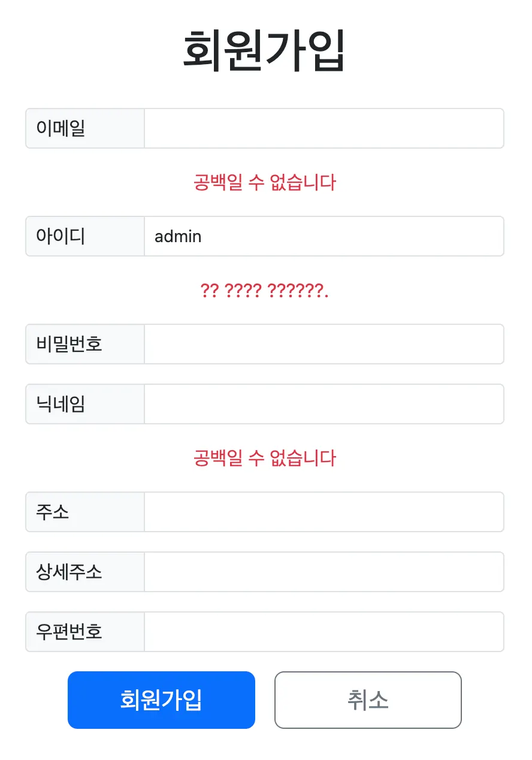Viewport: 532px width, 760px height.
Task: Click the 상세주소 label box
Action: point(84,572)
